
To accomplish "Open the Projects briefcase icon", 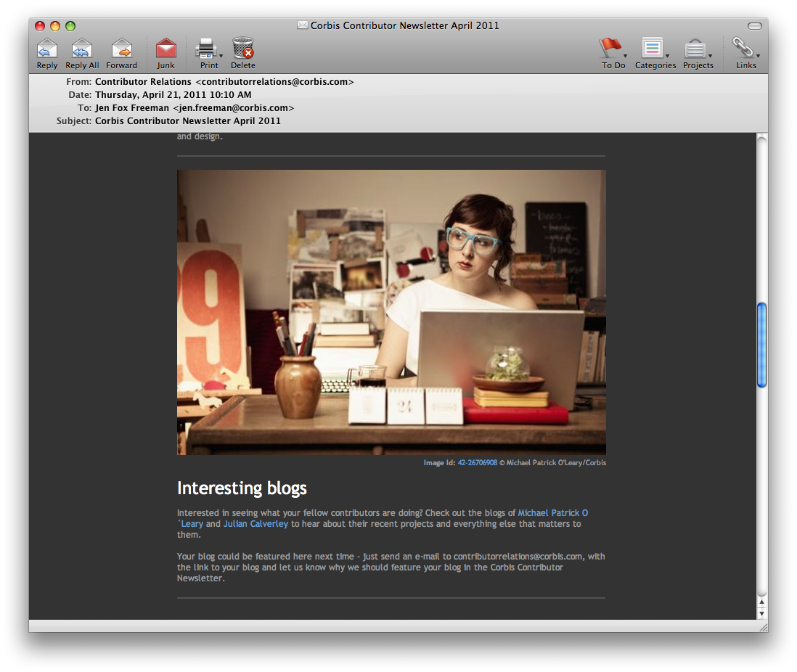I will click(695, 49).
